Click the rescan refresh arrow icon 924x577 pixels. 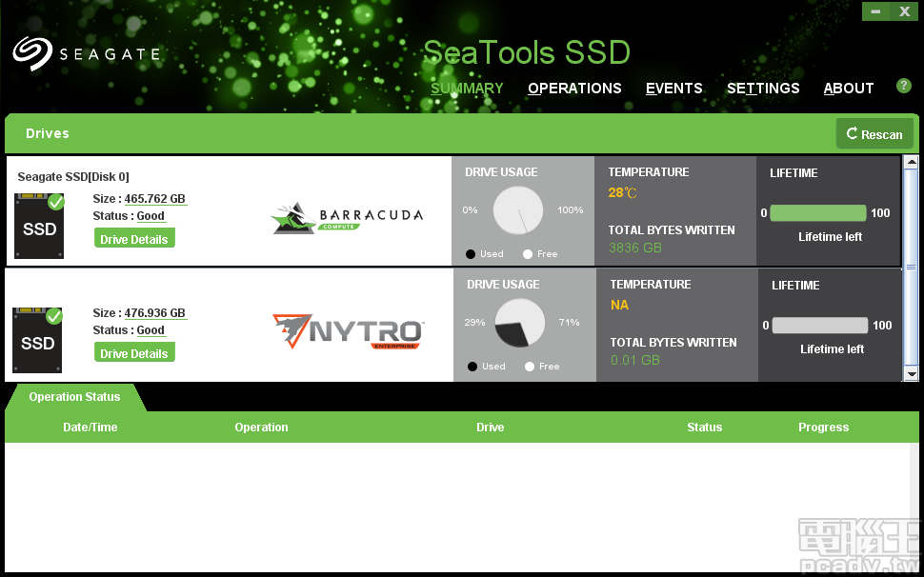pyautogui.click(x=852, y=133)
